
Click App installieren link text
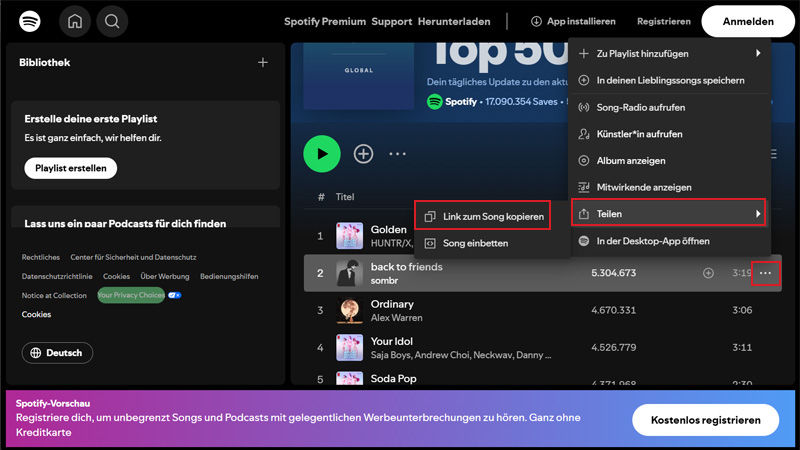pyautogui.click(x=581, y=21)
